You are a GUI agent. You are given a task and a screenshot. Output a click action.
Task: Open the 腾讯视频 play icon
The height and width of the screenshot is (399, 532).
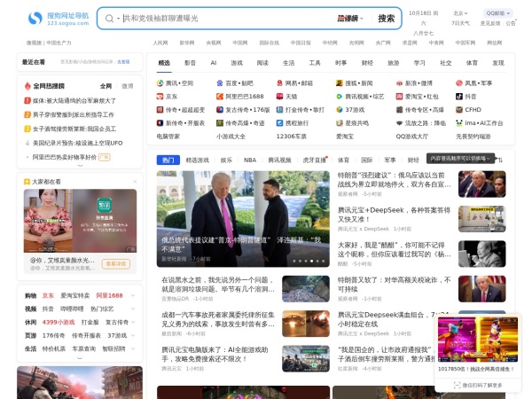[340, 97]
